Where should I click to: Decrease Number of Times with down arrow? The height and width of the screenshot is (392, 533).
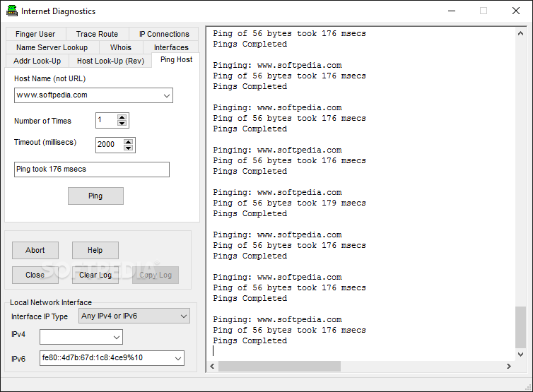[x=122, y=124]
